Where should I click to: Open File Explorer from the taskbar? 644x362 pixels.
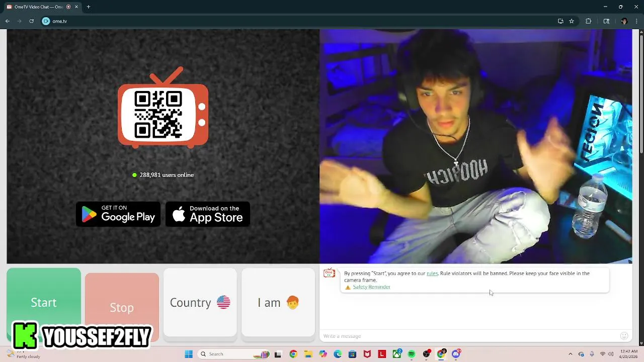click(x=308, y=354)
